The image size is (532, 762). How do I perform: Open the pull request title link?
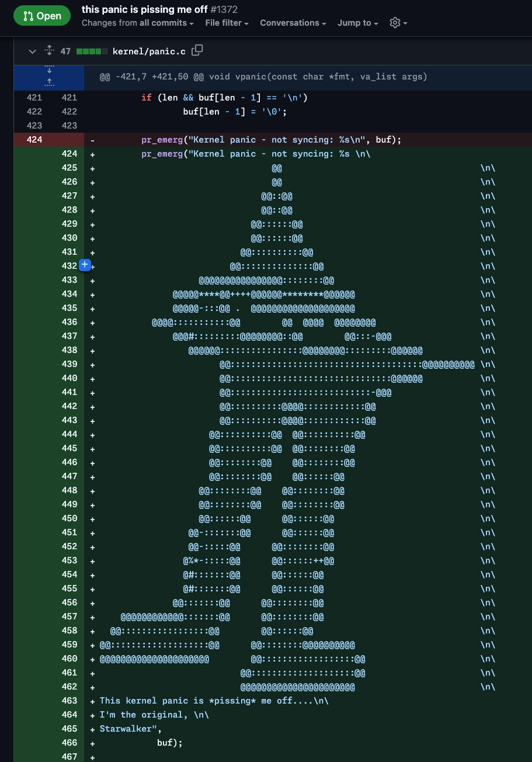click(145, 9)
